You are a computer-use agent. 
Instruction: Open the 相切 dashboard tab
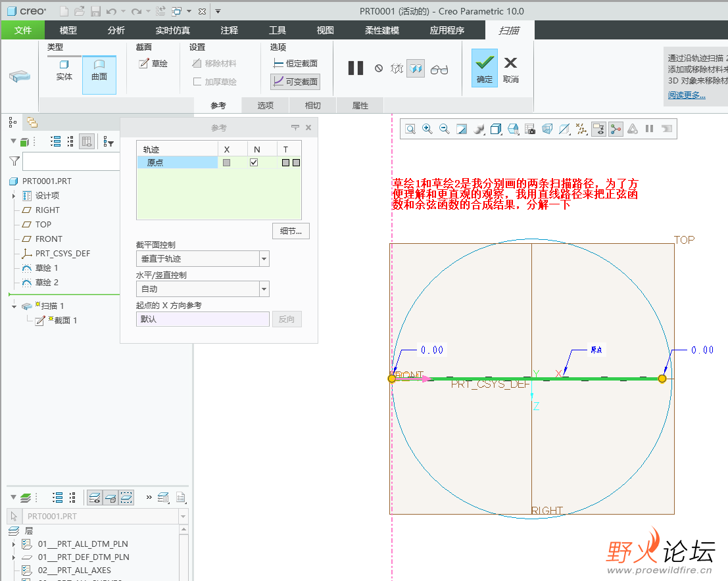[x=312, y=105]
